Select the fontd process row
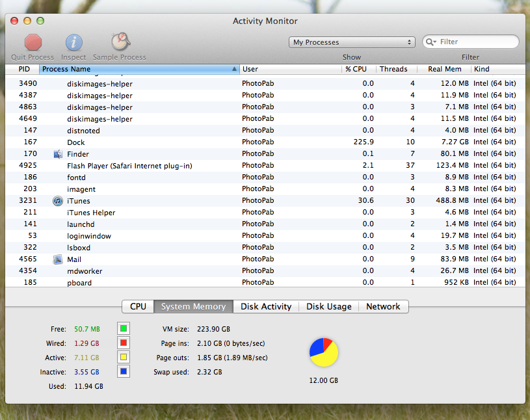The image size is (530, 420). click(265, 177)
